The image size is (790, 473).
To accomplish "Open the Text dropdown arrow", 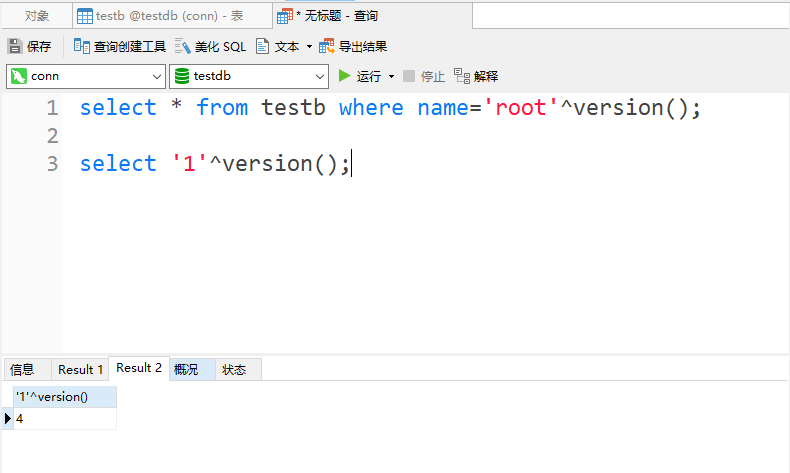I will click(x=309, y=46).
